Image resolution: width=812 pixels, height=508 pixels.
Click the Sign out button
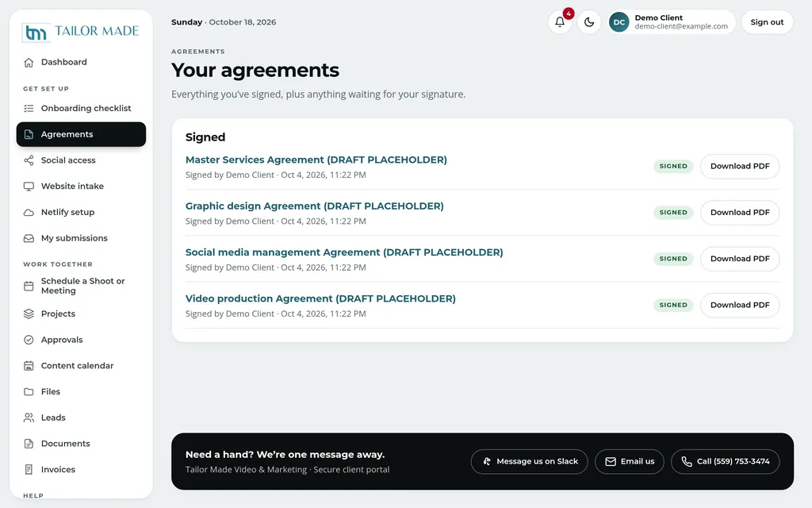(767, 22)
